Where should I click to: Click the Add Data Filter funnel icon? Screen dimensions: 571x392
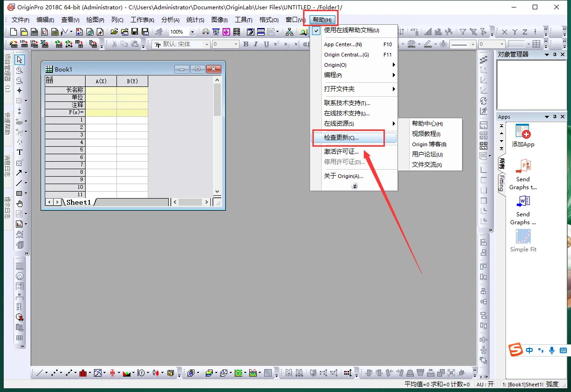click(x=463, y=32)
